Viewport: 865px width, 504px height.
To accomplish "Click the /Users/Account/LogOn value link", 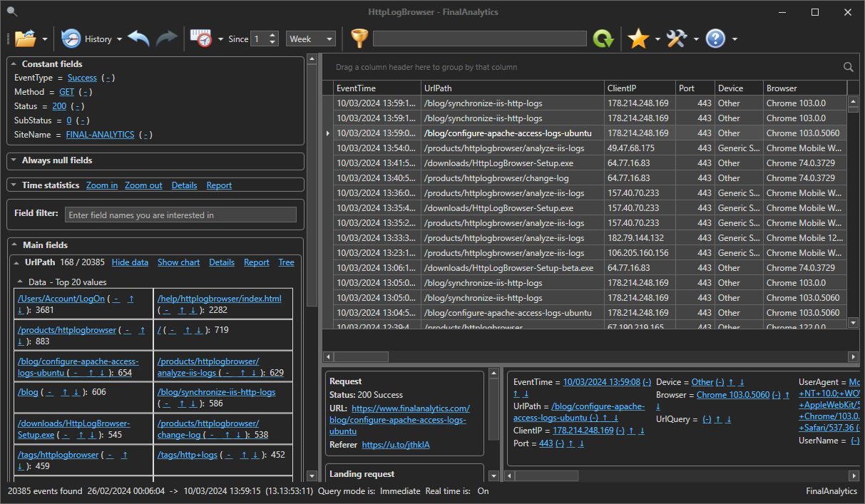I will click(61, 299).
